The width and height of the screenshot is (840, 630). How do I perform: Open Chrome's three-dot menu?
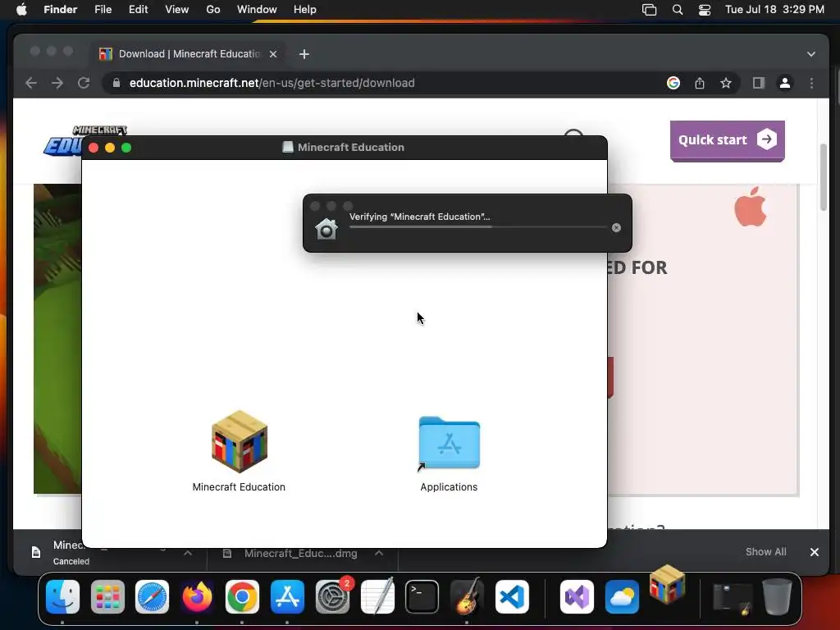coord(811,83)
